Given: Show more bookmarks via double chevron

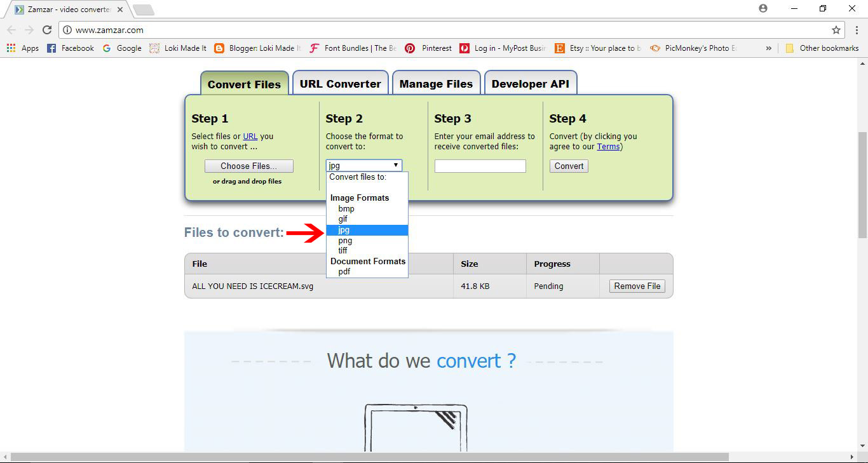Looking at the screenshot, I should pos(769,48).
